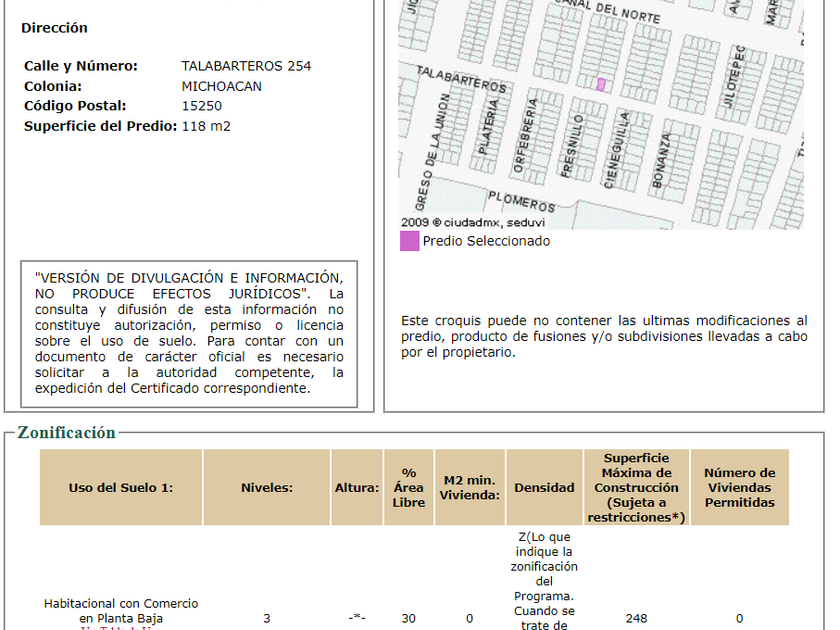The width and height of the screenshot is (840, 630).
Task: Click the Número de Viviendas Permitidas header
Action: pyautogui.click(x=740, y=487)
